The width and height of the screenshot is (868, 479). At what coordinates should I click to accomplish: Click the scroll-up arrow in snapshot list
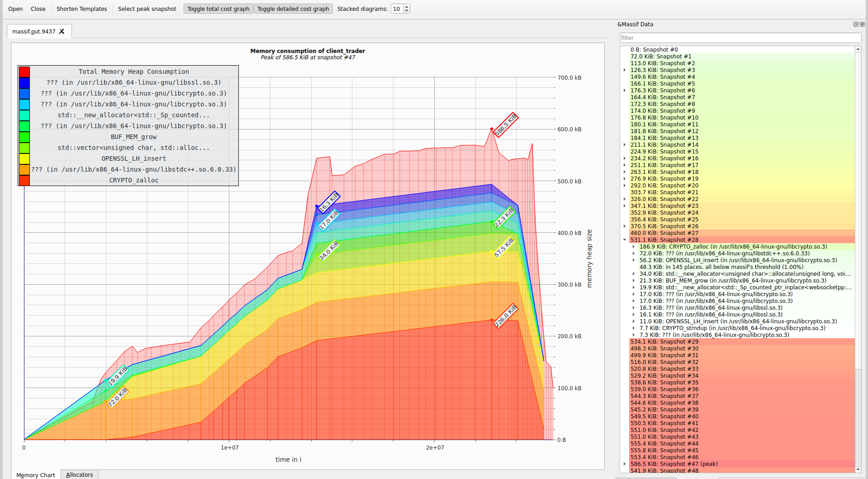[x=858, y=49]
